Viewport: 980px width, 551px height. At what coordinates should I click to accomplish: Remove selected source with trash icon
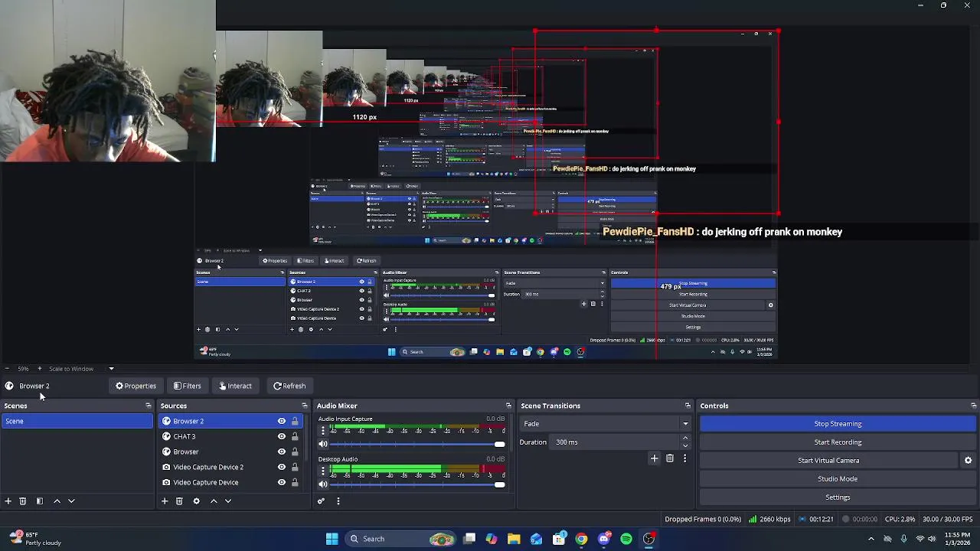point(179,501)
